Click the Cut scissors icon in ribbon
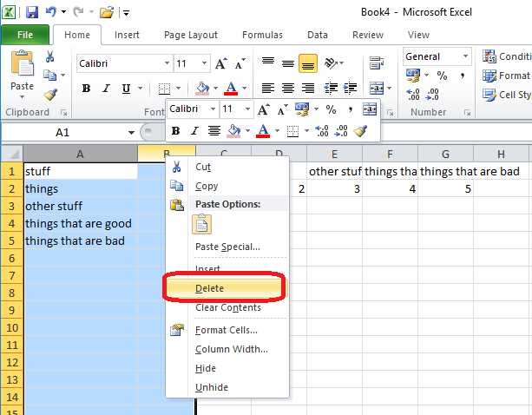The height and width of the screenshot is (415, 532). [50, 56]
